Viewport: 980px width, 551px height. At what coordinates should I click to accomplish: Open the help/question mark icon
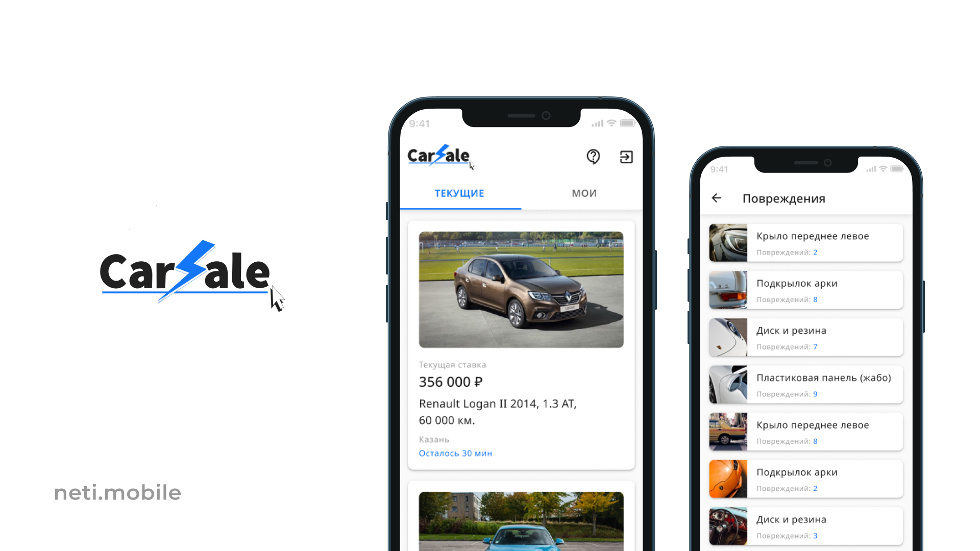[x=593, y=156]
